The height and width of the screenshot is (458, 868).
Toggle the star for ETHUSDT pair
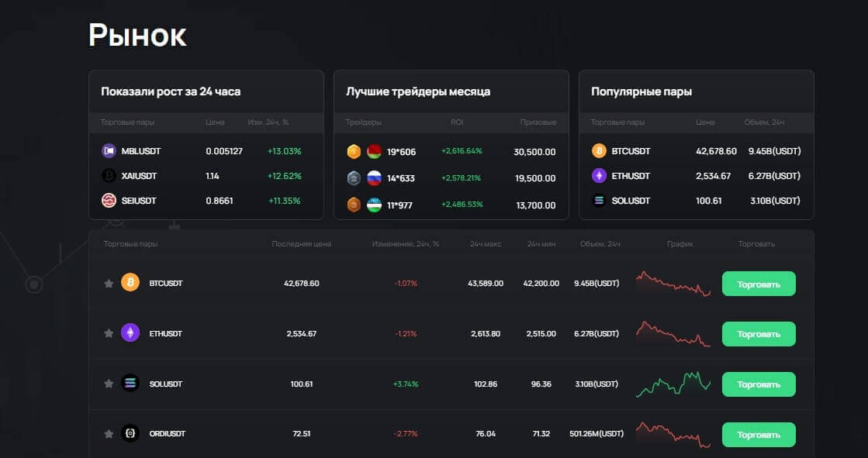tap(109, 333)
